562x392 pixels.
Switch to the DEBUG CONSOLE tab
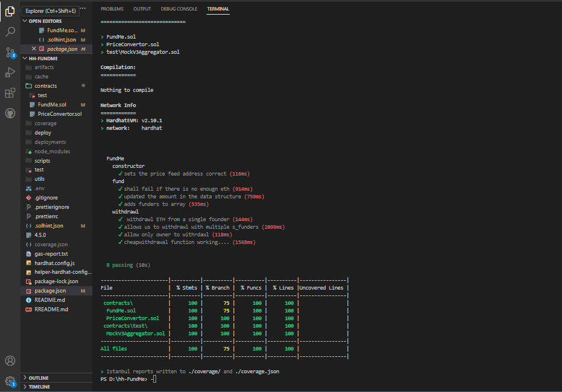point(179,9)
